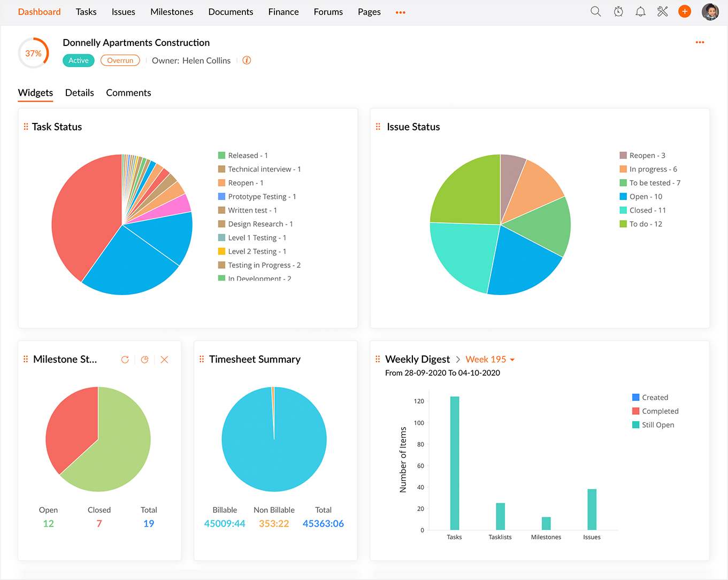Click the orange plus quick-add button

pos(685,11)
